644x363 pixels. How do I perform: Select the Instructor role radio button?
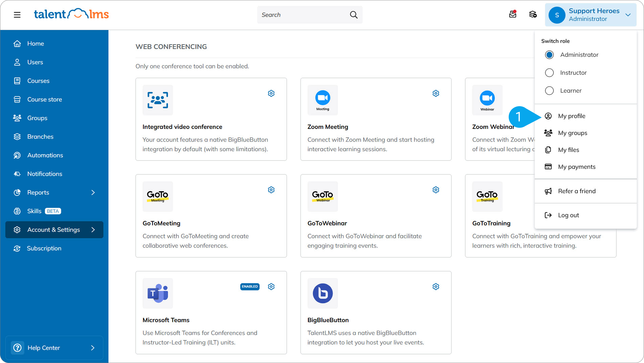click(549, 73)
